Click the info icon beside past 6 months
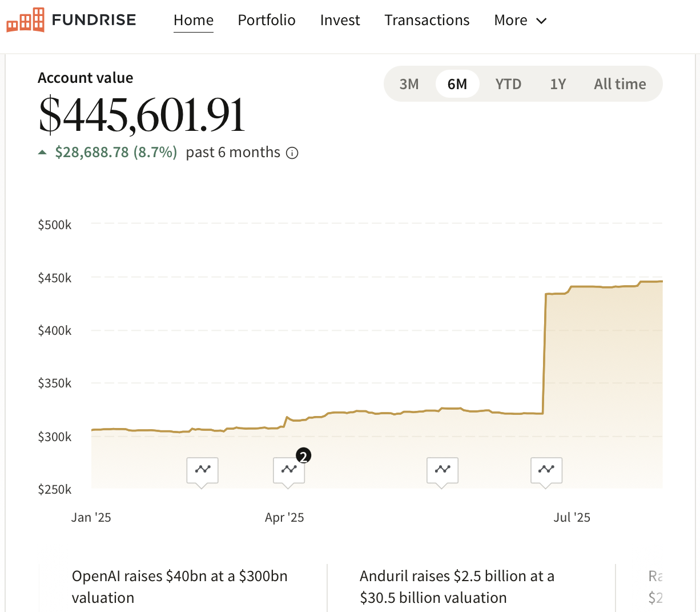Image resolution: width=700 pixels, height=612 pixels. click(292, 153)
